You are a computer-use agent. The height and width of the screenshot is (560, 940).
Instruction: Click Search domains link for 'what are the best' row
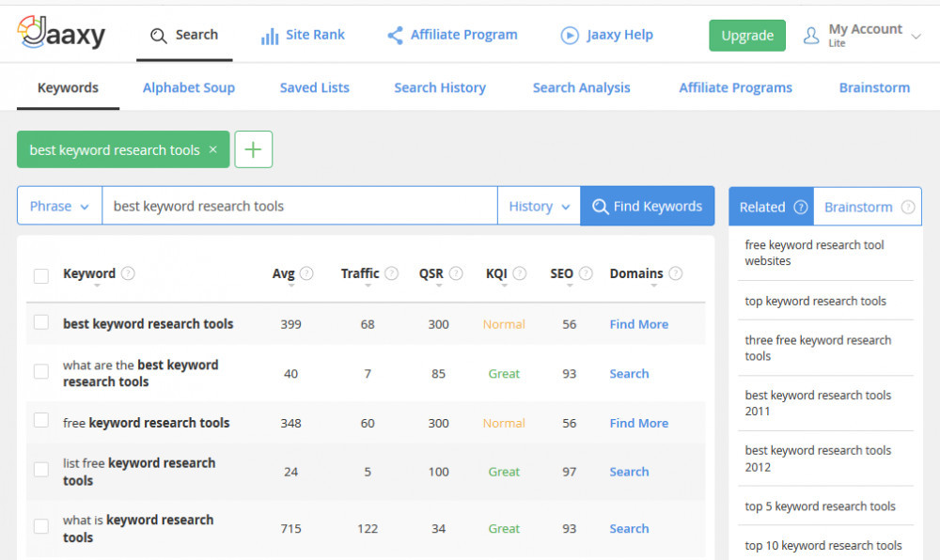click(630, 374)
